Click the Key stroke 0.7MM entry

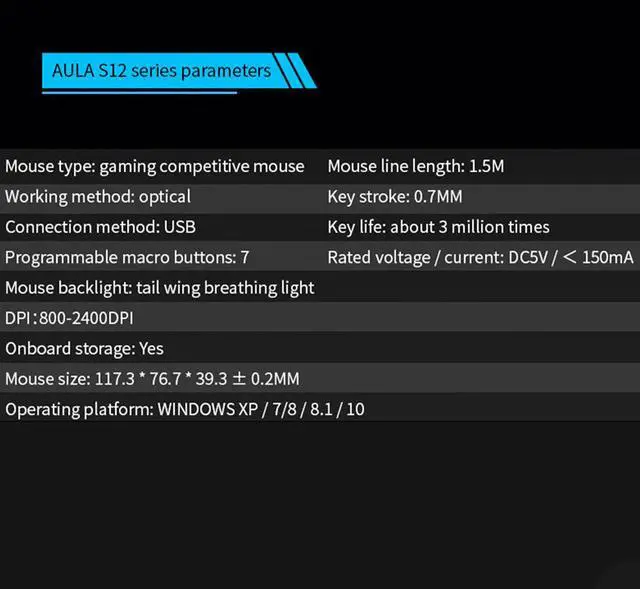395,196
